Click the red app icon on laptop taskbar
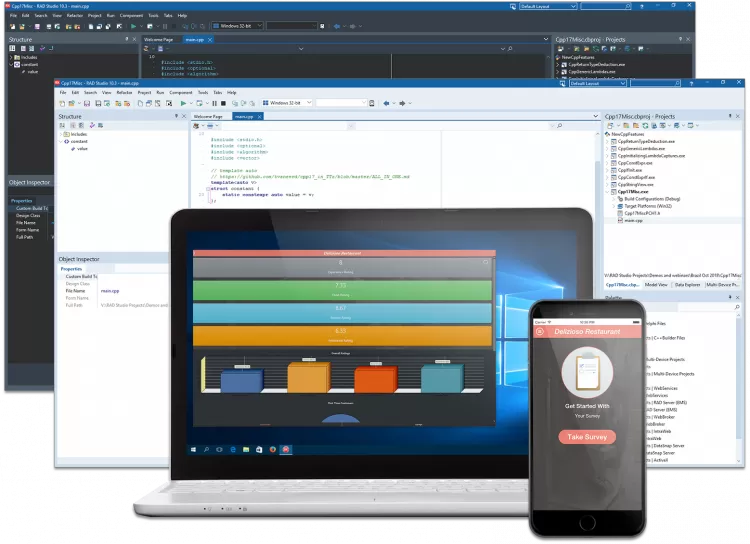Viewport: 750px width, 544px height. coord(286,450)
